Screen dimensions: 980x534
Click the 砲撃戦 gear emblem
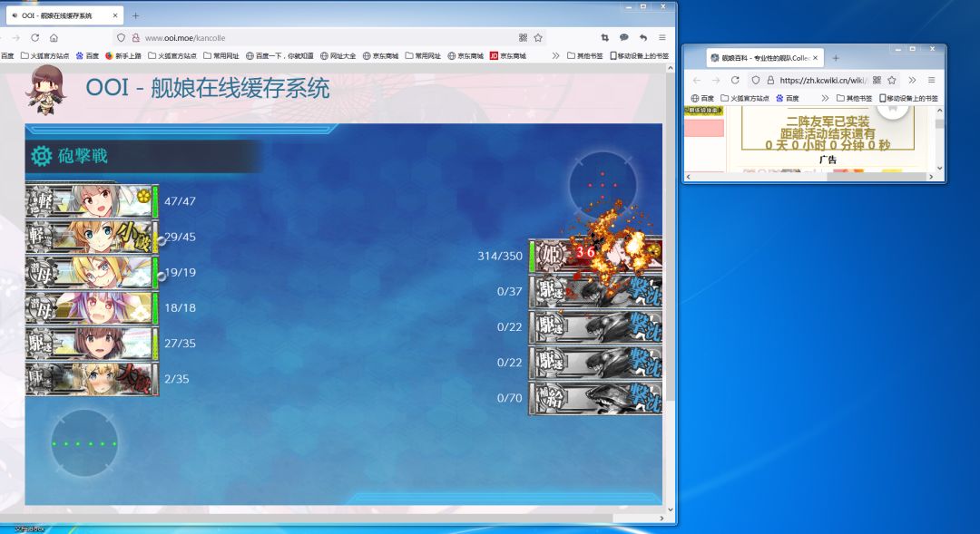[x=41, y=156]
